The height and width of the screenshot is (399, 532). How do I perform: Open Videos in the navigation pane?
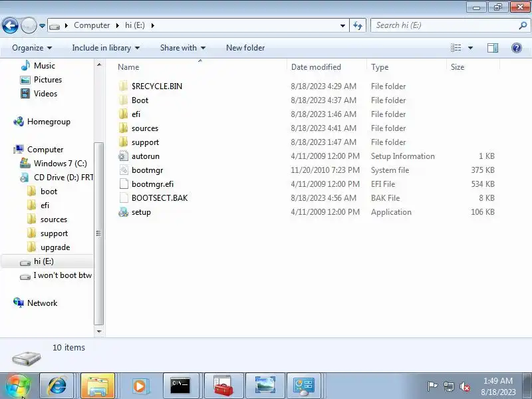(x=45, y=94)
